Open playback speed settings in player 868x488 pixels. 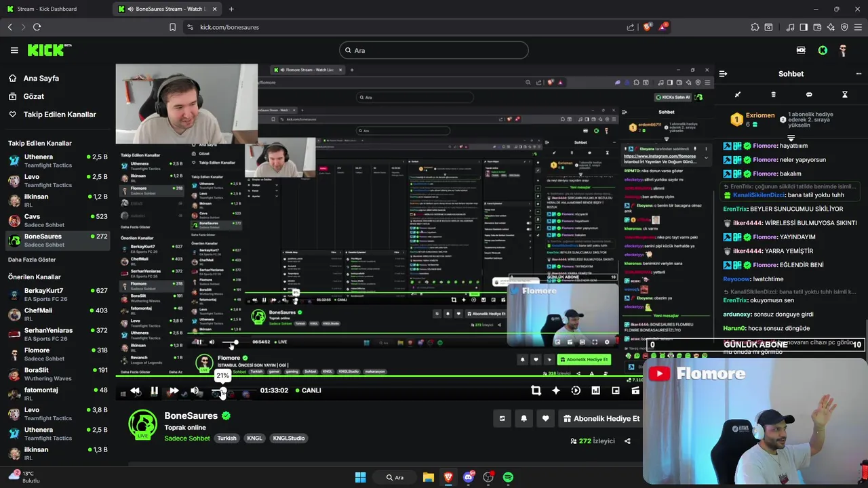click(x=576, y=390)
